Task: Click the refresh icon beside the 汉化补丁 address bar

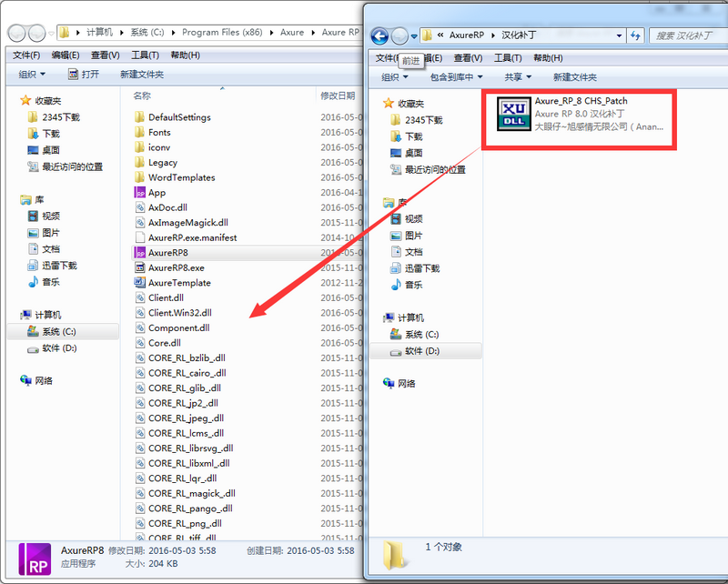Action: tap(635, 35)
